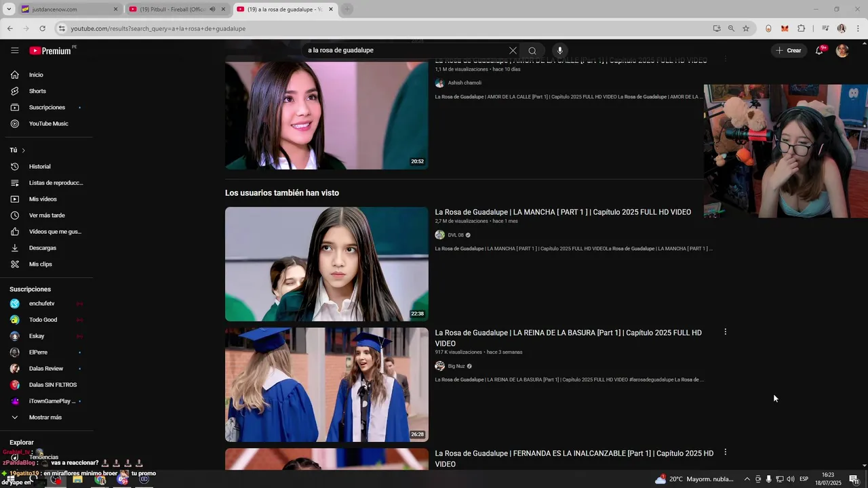Open the Crear button
The image size is (868, 488).
pos(789,50)
